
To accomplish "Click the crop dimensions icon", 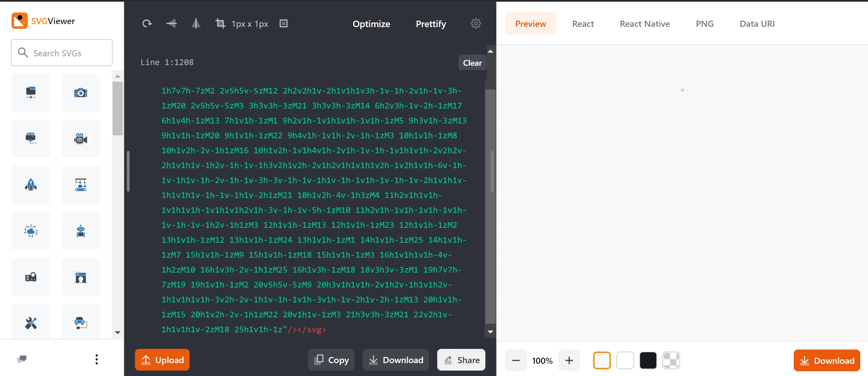I will (220, 23).
